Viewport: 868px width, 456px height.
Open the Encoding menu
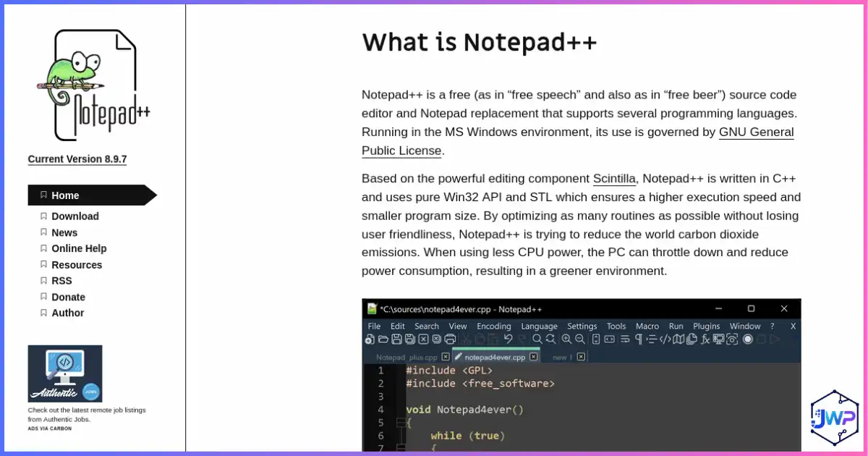click(494, 326)
